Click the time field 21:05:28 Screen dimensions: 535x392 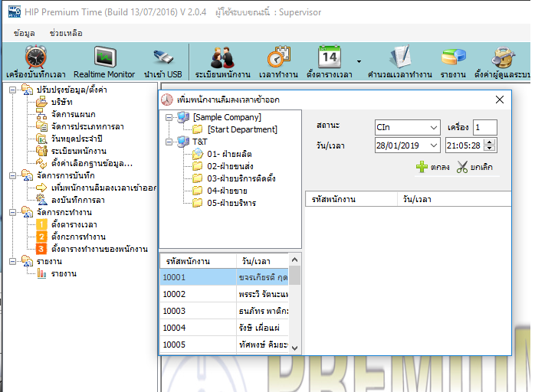coord(464,145)
